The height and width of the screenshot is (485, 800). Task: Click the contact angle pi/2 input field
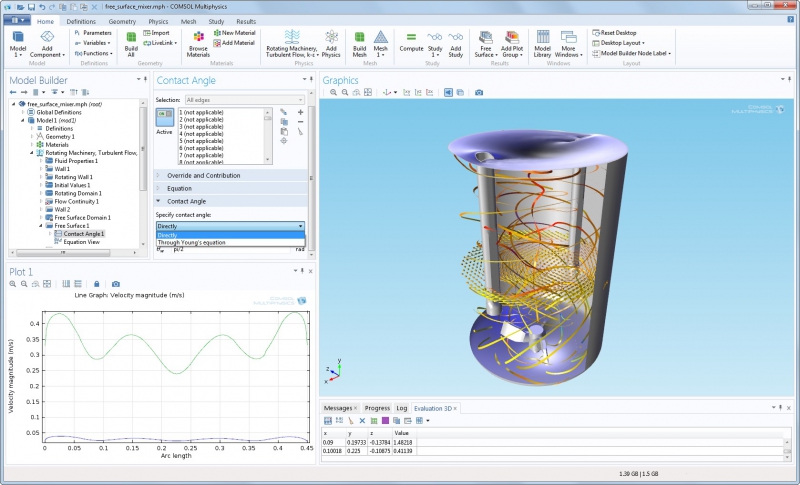coord(231,250)
